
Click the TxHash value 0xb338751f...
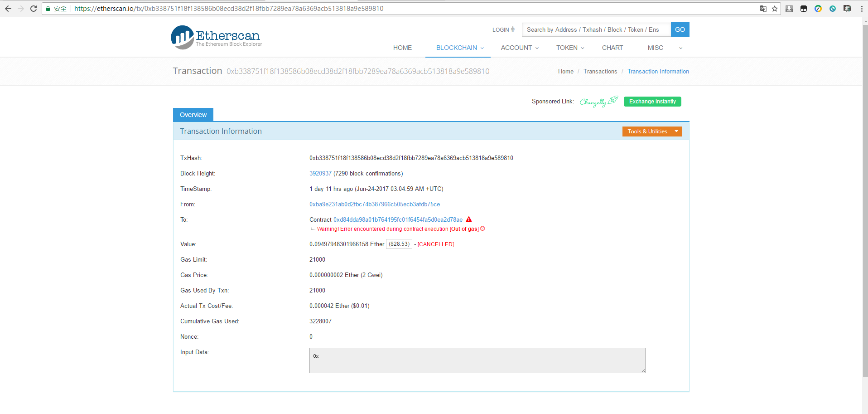(411, 158)
